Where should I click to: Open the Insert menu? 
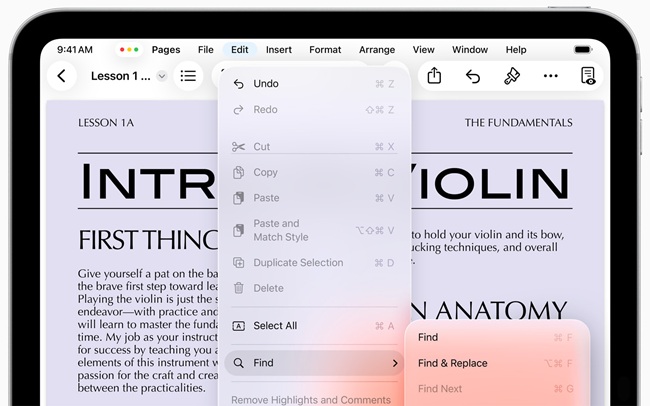click(x=279, y=50)
